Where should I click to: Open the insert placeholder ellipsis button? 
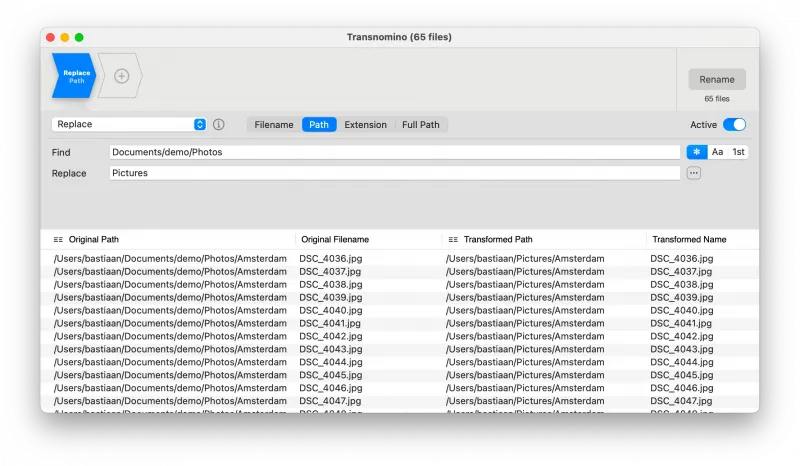[x=693, y=173]
